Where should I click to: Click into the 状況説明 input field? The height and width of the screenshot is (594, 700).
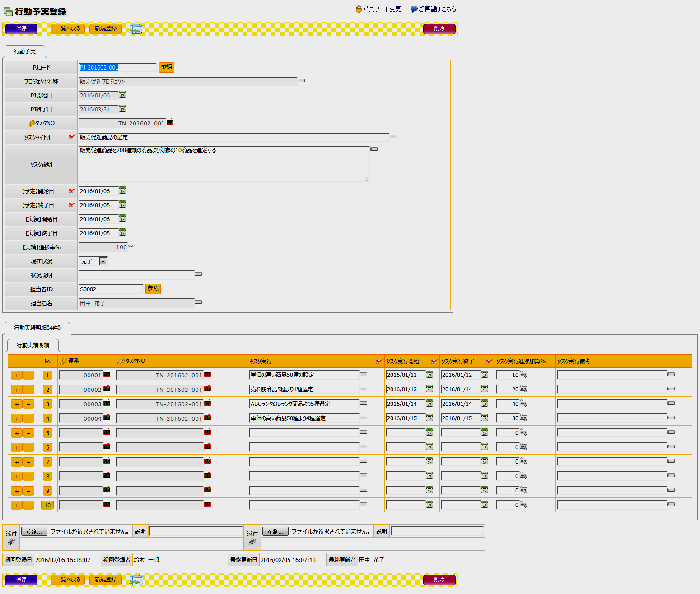coord(136,275)
